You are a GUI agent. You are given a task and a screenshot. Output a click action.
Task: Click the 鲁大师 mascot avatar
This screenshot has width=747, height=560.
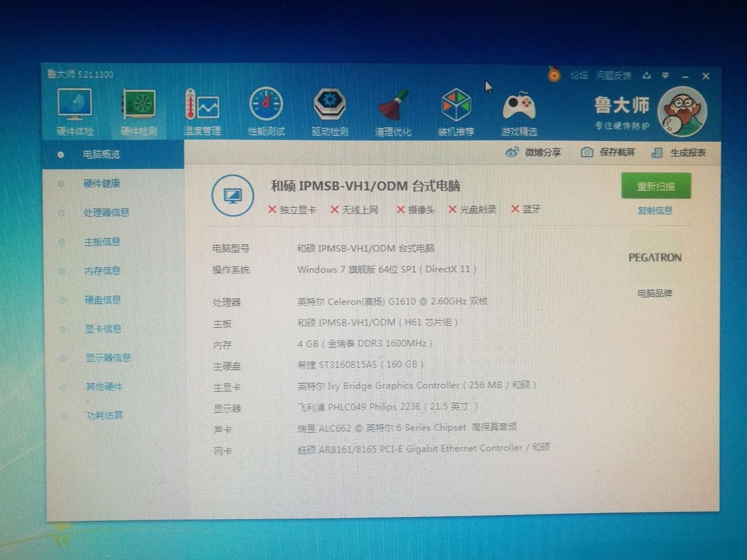click(x=682, y=111)
